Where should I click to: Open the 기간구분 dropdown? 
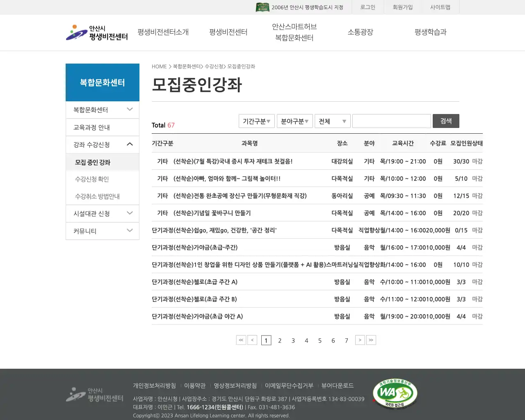[257, 121]
